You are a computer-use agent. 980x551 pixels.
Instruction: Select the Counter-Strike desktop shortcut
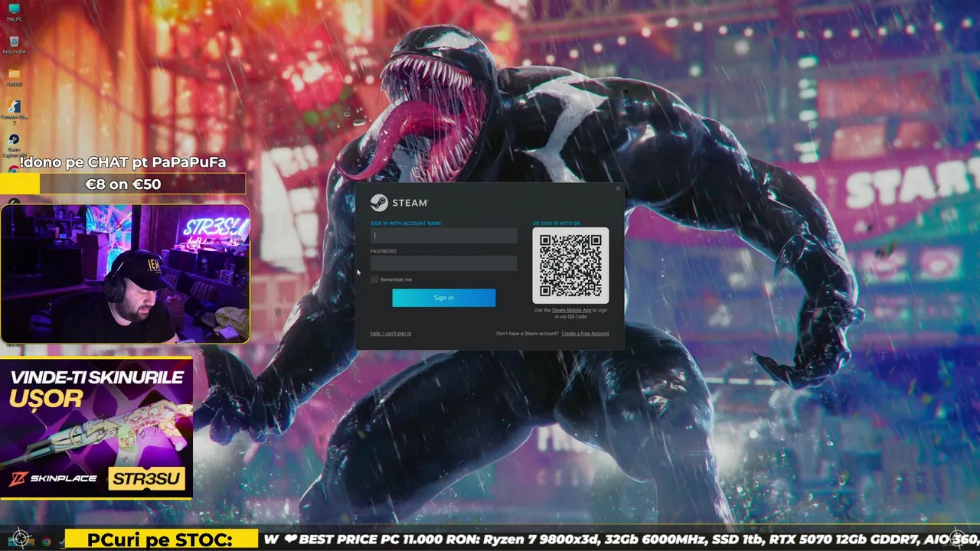14,110
